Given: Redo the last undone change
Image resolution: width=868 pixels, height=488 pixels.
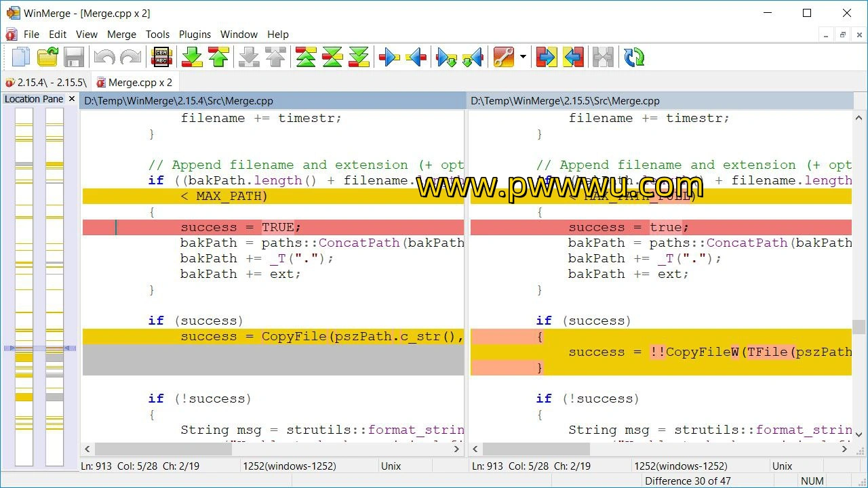Looking at the screenshot, I should point(130,57).
